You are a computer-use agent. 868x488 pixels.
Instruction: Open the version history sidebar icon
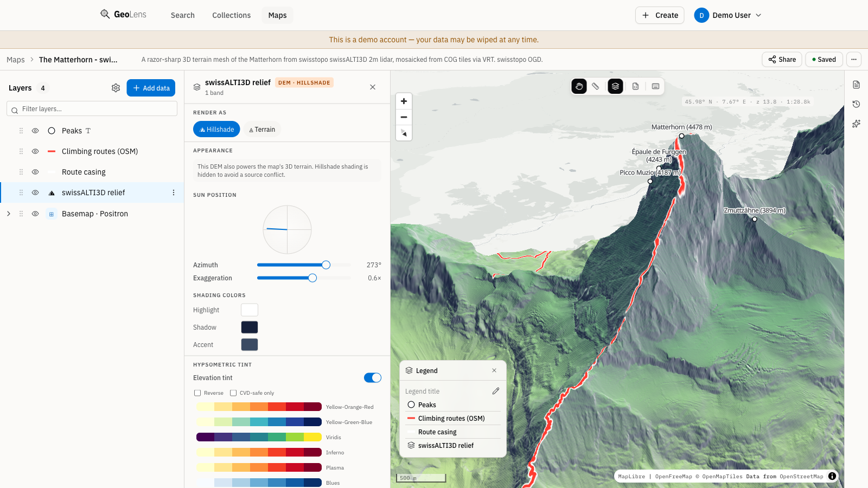[x=856, y=104]
